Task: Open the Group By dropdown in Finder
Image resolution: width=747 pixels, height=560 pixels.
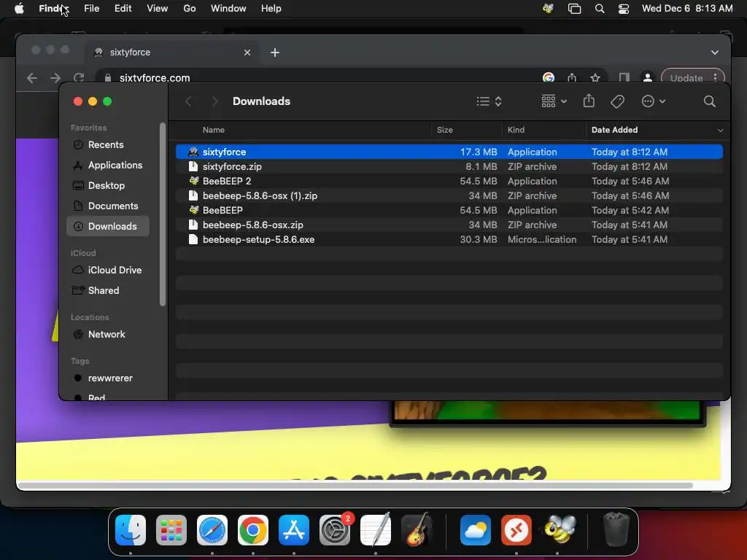Action: pyautogui.click(x=554, y=101)
